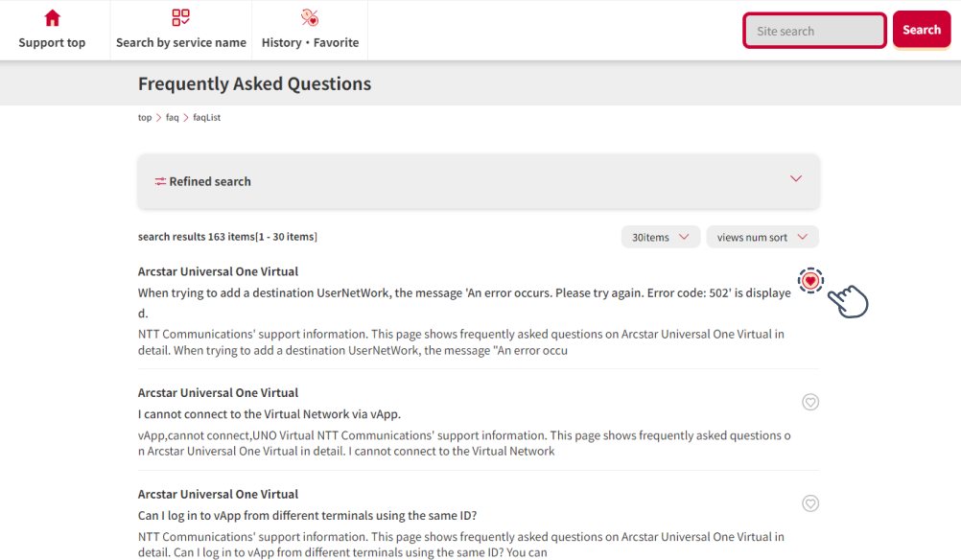Open the History • Favorite menu label
The image size is (961, 560).
tap(310, 42)
